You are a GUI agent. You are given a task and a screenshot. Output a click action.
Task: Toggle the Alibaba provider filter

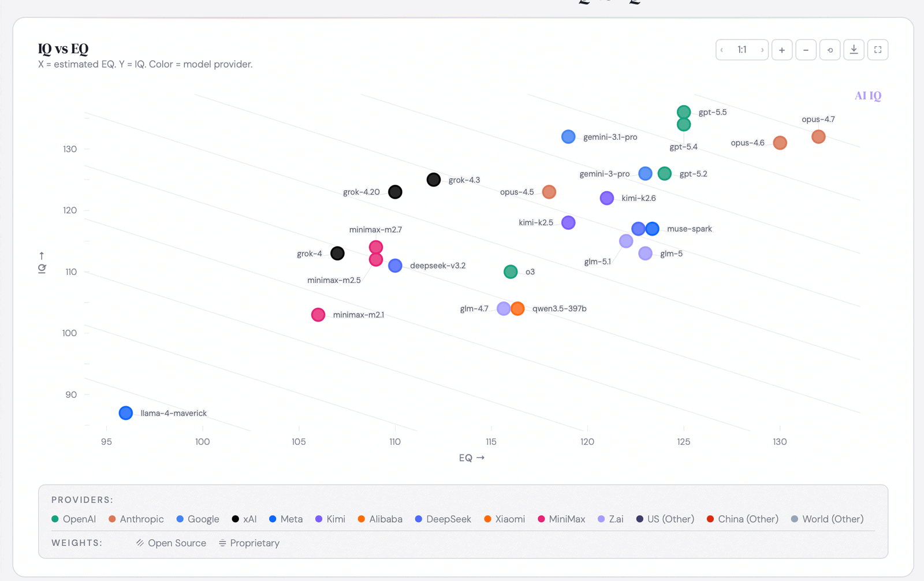coord(380,519)
